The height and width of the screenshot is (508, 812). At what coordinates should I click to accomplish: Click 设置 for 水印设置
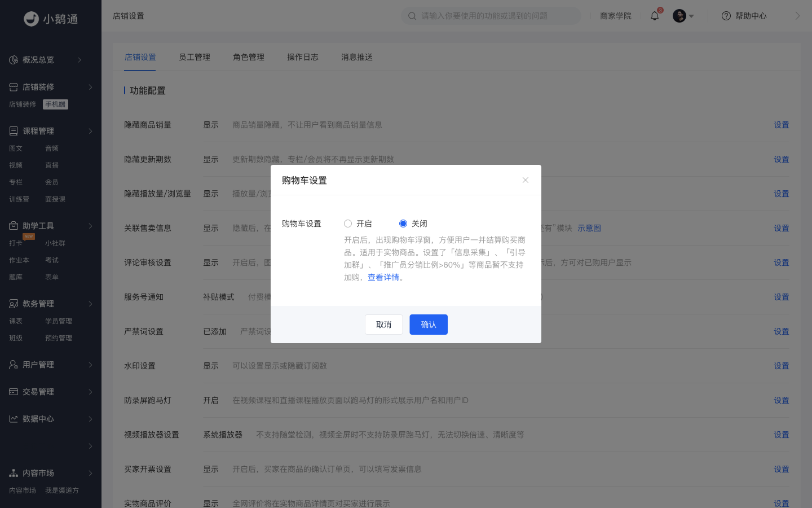[781, 366]
